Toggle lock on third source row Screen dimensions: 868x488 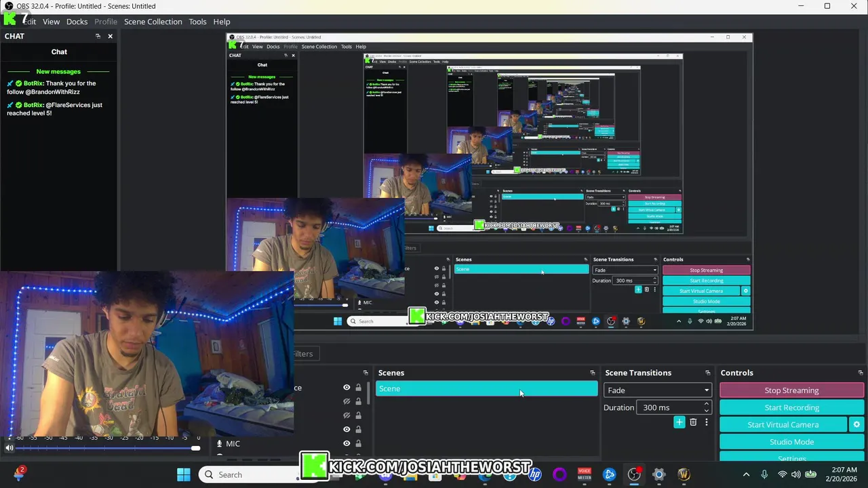(358, 415)
